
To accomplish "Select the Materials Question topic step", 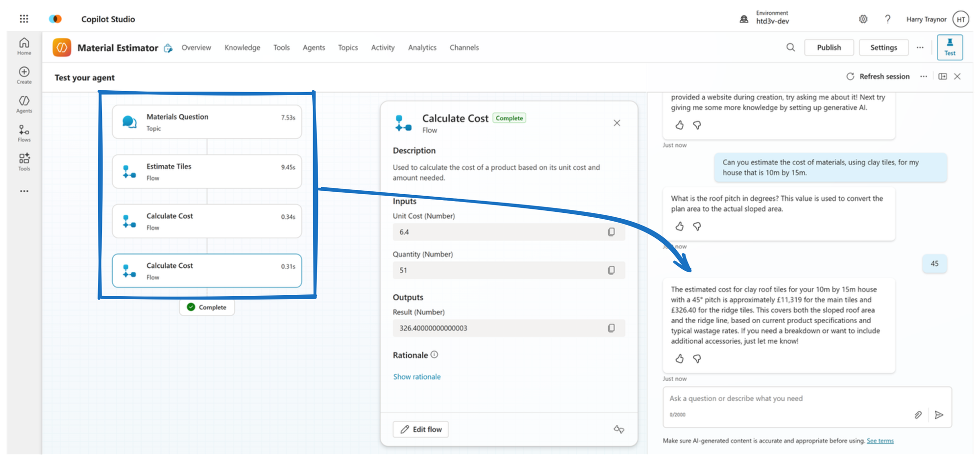I will 207,122.
